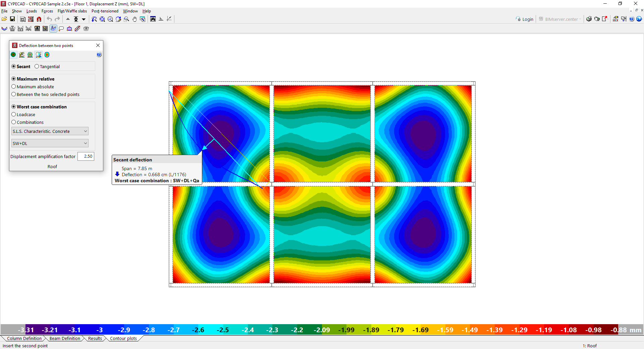Screen dimensions: 644x349
Task: Select the Worst case combination option
Action: [39, 107]
